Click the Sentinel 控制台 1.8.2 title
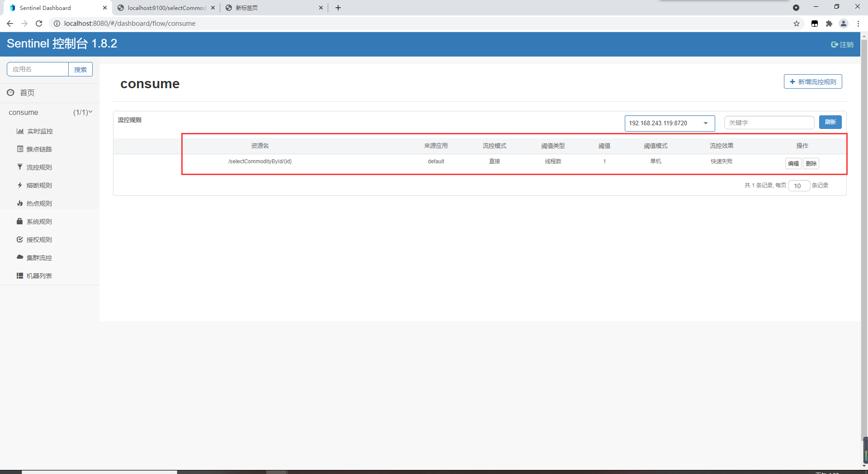This screenshot has width=868, height=474. point(62,43)
